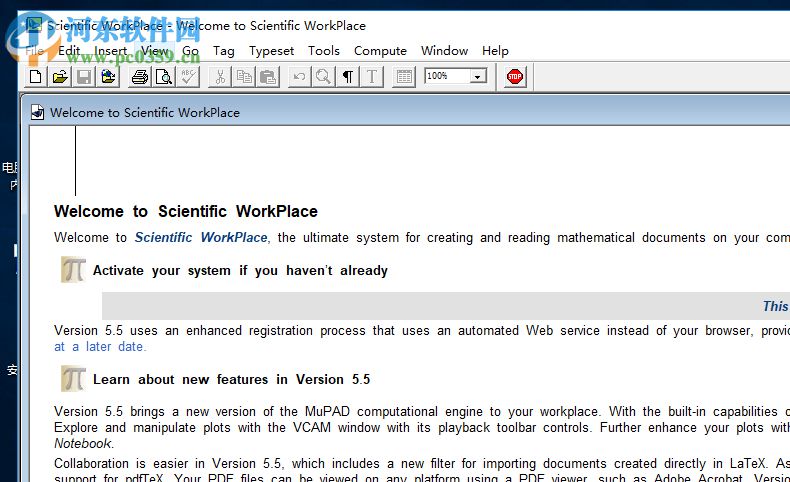The height and width of the screenshot is (482, 790).
Task: Open the Edit menu
Action: 69,51
